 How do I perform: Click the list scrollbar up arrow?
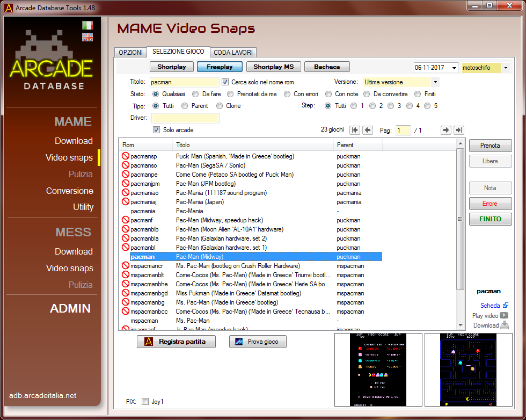461,143
